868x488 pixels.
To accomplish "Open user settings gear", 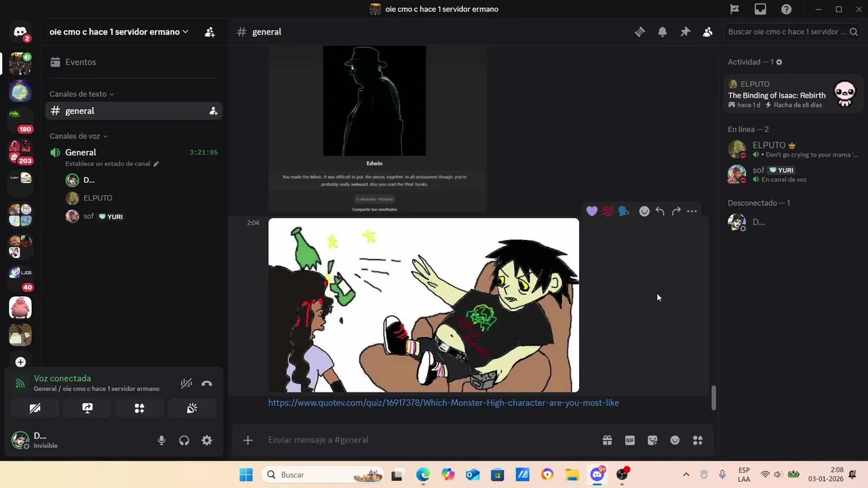I will point(207,440).
